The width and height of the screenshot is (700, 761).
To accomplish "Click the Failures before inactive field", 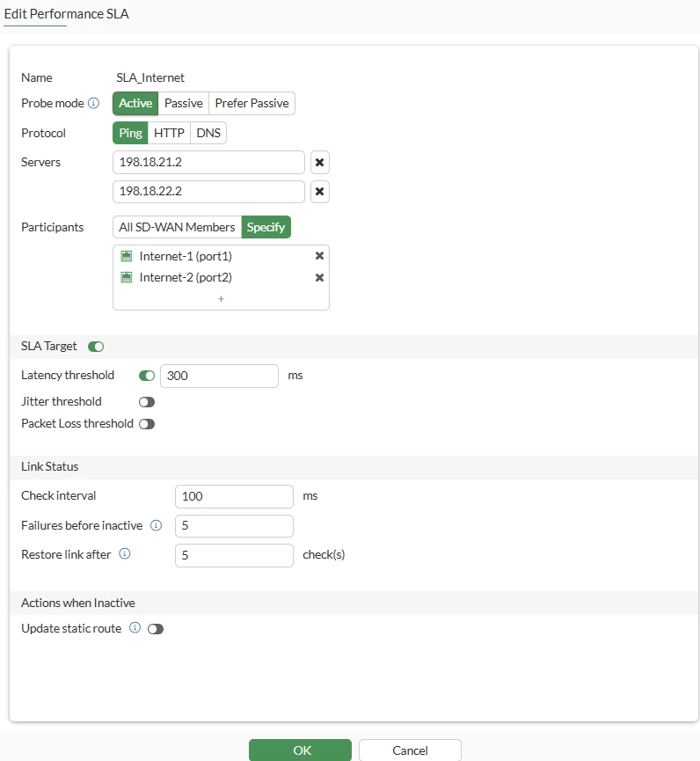I will (234, 526).
